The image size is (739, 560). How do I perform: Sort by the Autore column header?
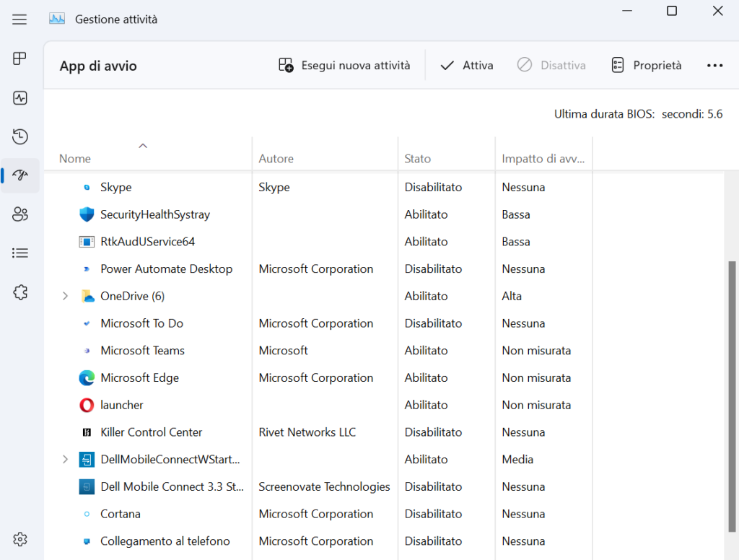tap(276, 159)
